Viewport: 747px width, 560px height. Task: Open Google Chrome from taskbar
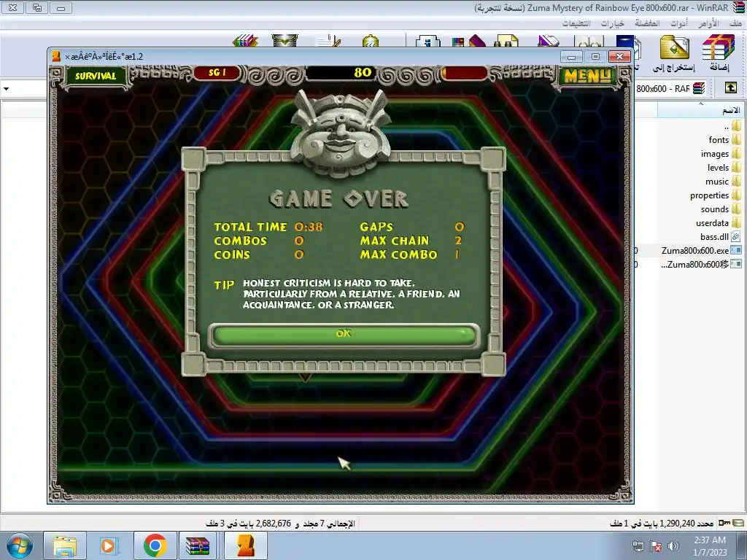(155, 545)
